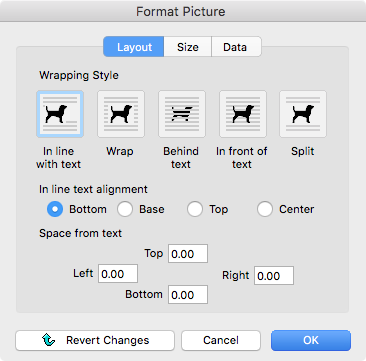Select the In line with text wrapping icon
The height and width of the screenshot is (361, 366).
tap(60, 114)
